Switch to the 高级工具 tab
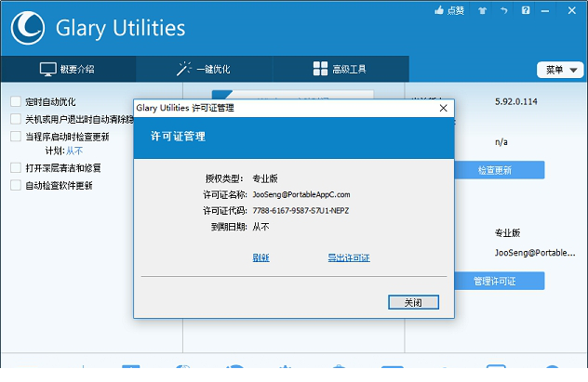This screenshot has height=382, width=588. tap(341, 69)
